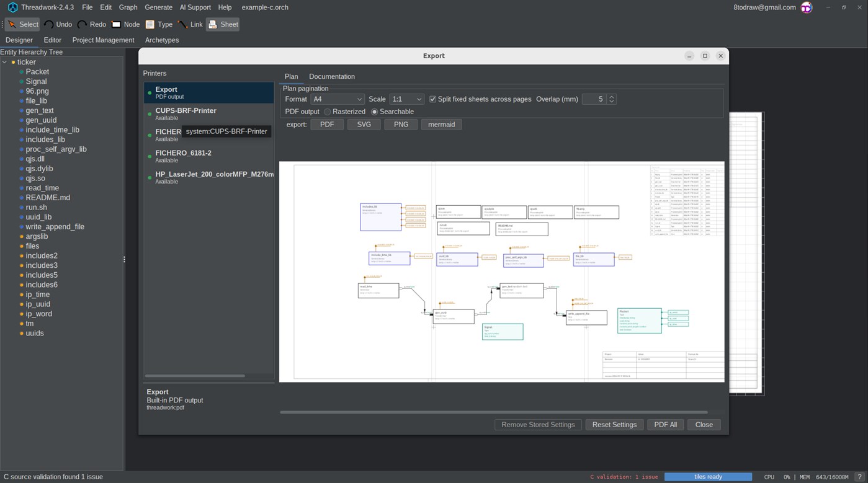
Task: Open the Scale 1:1 dropdown
Action: 406,99
